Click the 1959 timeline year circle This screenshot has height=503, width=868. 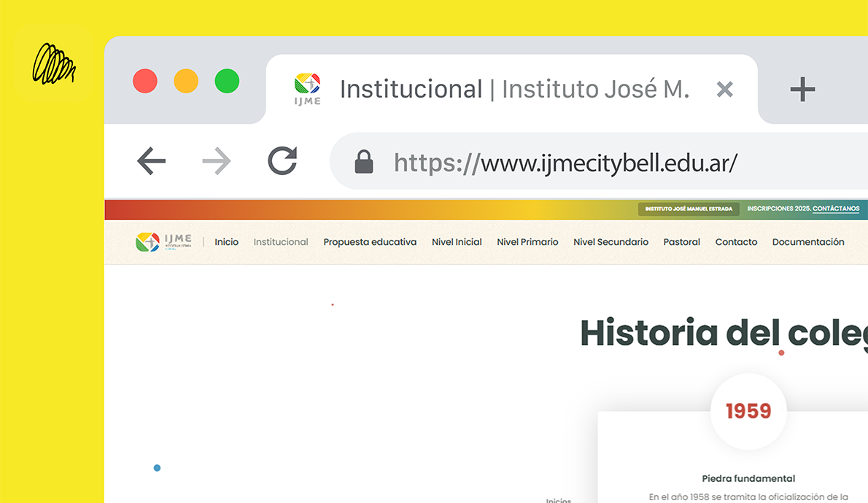click(x=748, y=411)
